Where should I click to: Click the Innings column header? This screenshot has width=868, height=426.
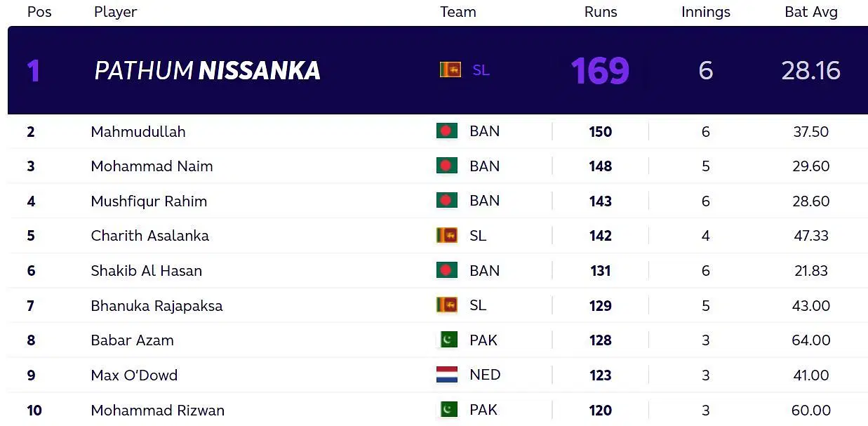point(706,12)
